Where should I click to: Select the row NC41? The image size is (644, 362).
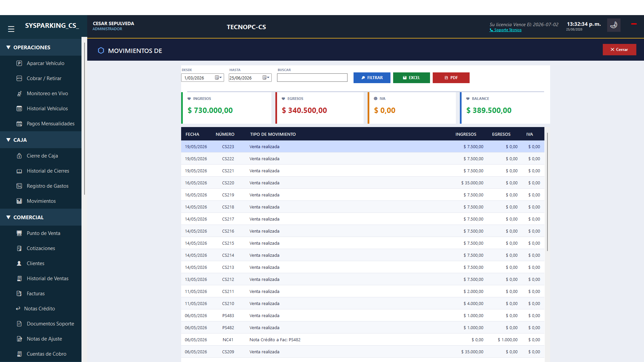(363, 340)
